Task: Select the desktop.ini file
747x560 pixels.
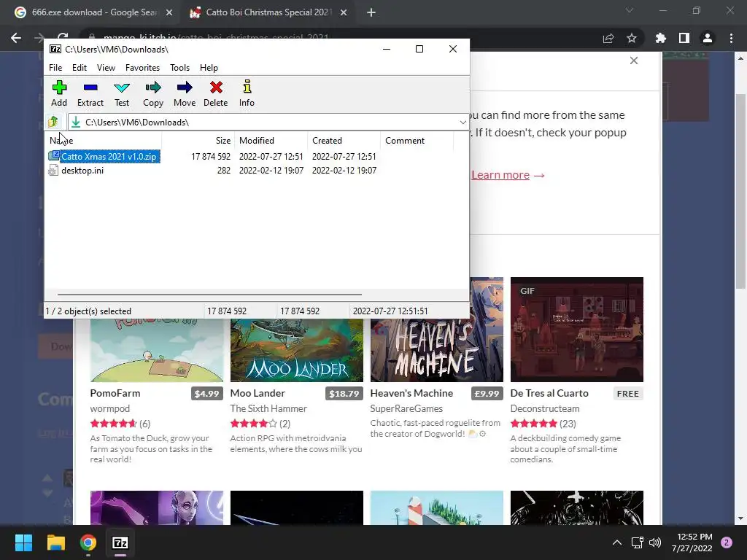Action: 76,171
